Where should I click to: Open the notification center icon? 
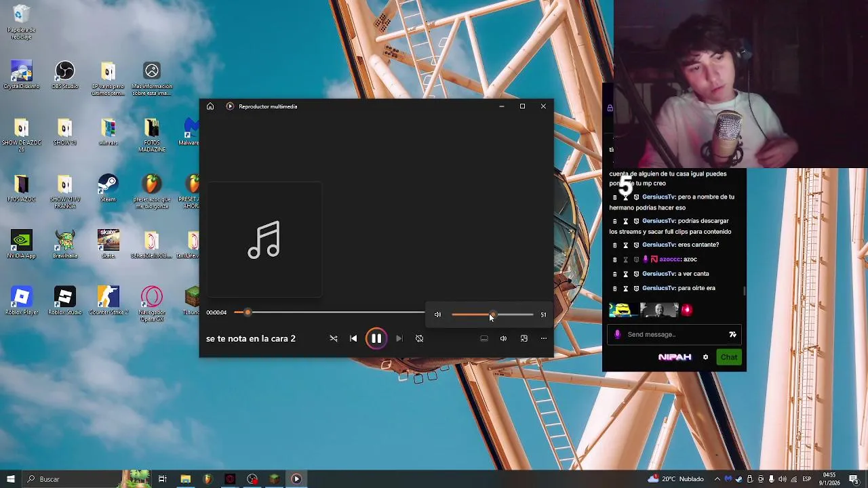click(854, 479)
